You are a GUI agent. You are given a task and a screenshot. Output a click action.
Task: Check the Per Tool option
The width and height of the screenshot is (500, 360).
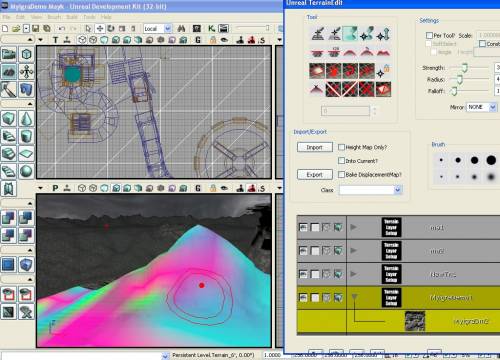click(x=429, y=35)
